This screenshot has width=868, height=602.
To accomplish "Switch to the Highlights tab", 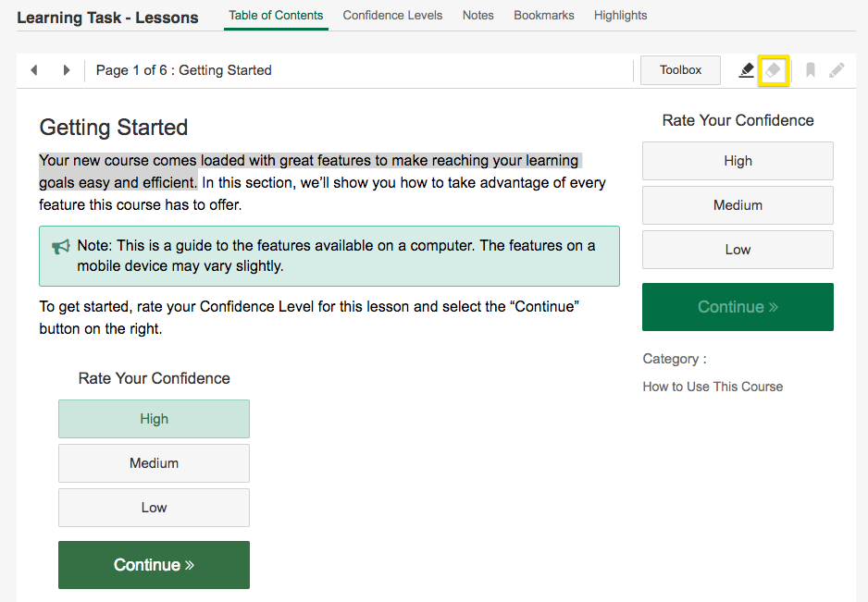I will (620, 15).
